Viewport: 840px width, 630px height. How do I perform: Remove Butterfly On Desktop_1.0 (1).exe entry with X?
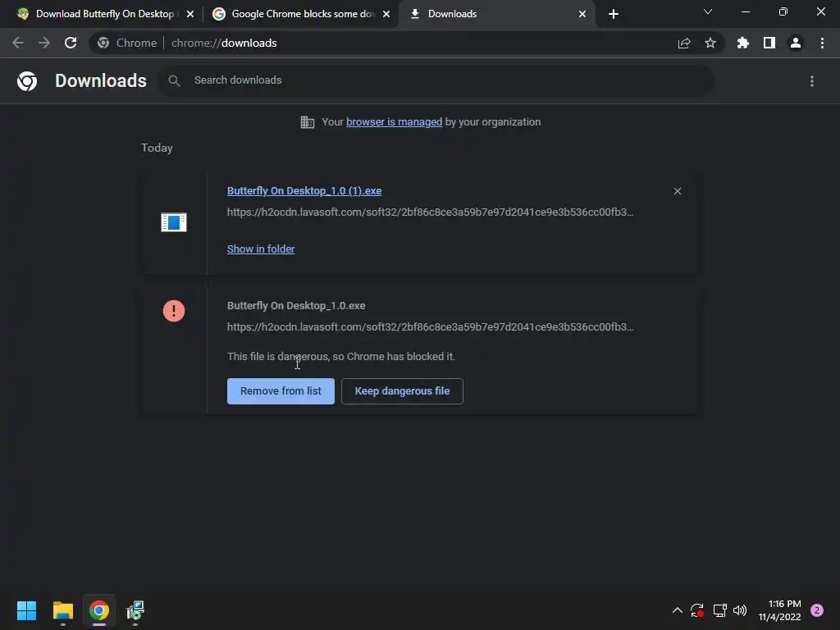pos(677,191)
